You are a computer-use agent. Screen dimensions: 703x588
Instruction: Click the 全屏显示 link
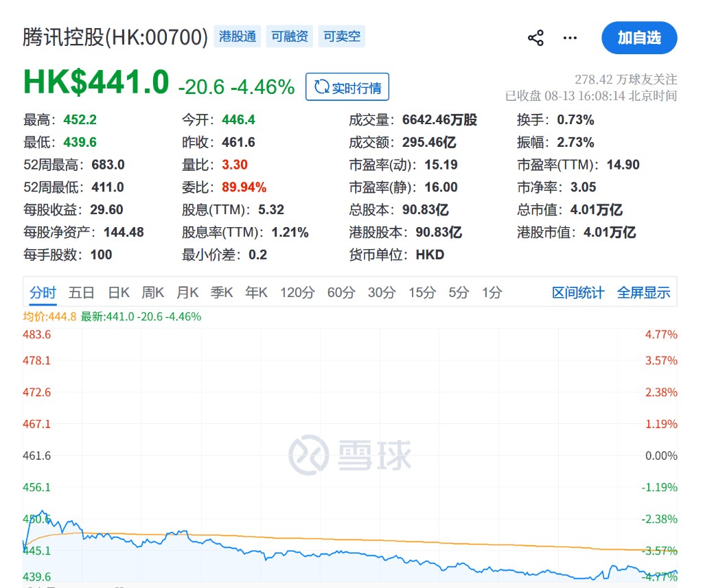[643, 293]
